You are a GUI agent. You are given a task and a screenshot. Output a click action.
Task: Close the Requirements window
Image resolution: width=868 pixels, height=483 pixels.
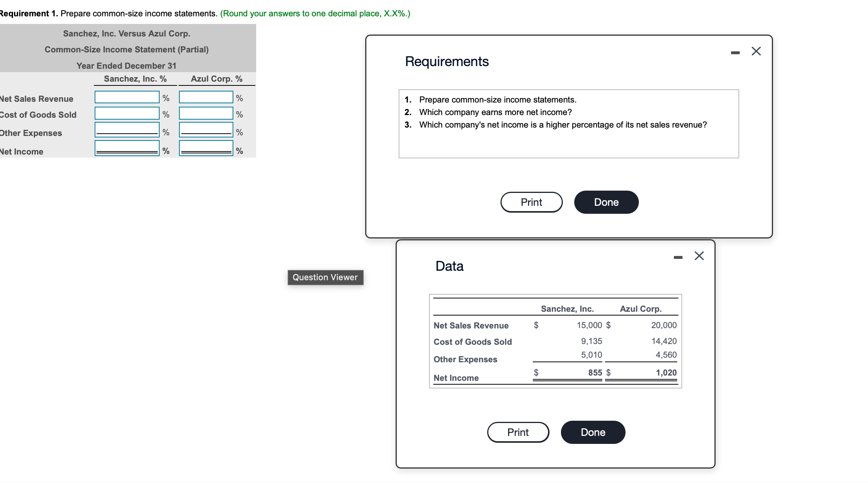coord(756,51)
